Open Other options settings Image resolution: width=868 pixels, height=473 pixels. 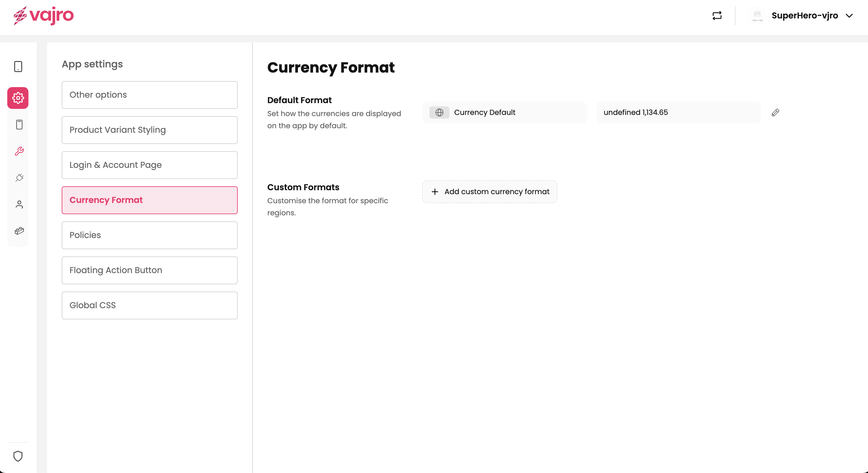click(150, 95)
